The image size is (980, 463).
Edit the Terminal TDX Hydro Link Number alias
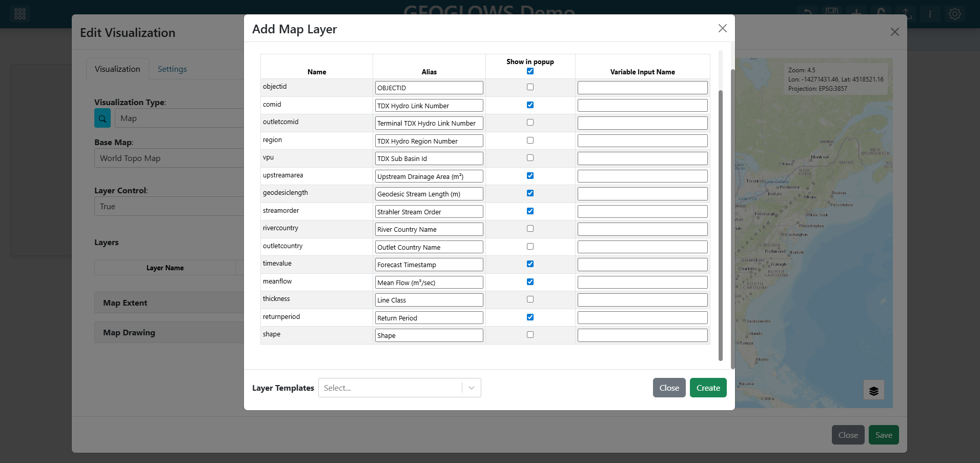click(x=429, y=123)
